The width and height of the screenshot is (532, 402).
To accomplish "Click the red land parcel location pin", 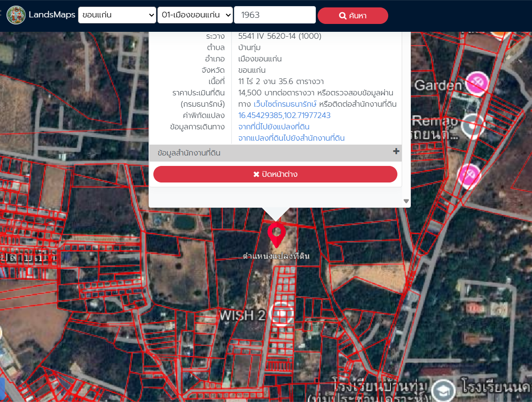I will coord(276,234).
